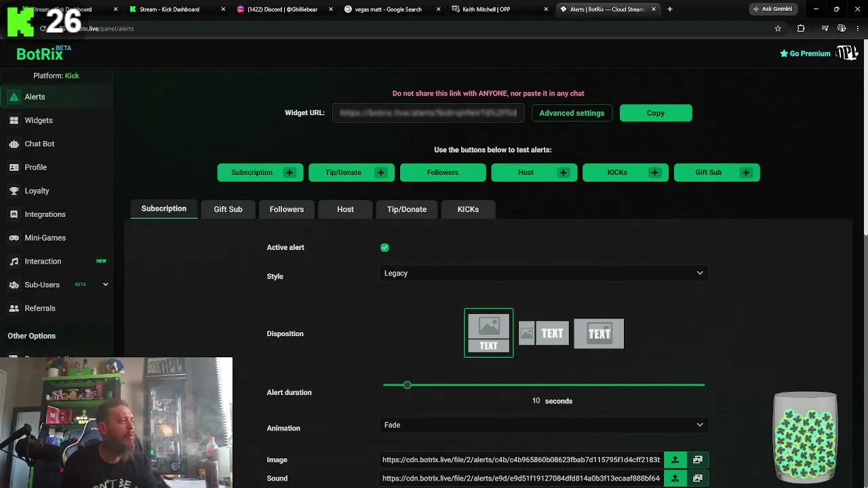This screenshot has height=488, width=868.
Task: Open the gallery picker for the Sound field
Action: coord(697,478)
